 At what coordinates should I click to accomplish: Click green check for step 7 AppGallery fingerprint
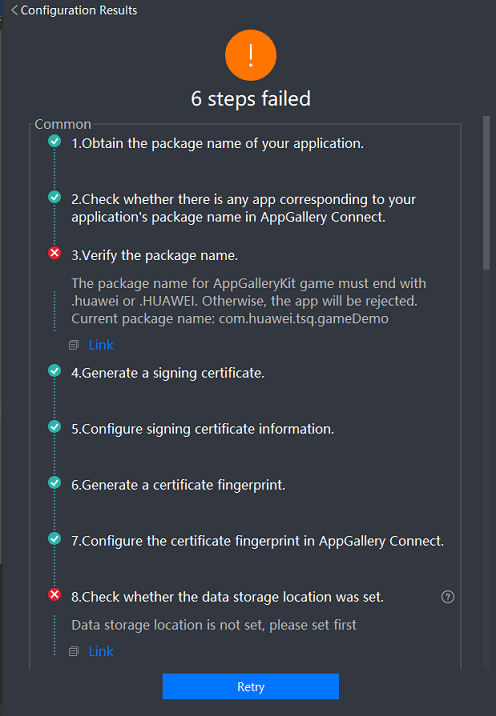point(54,539)
